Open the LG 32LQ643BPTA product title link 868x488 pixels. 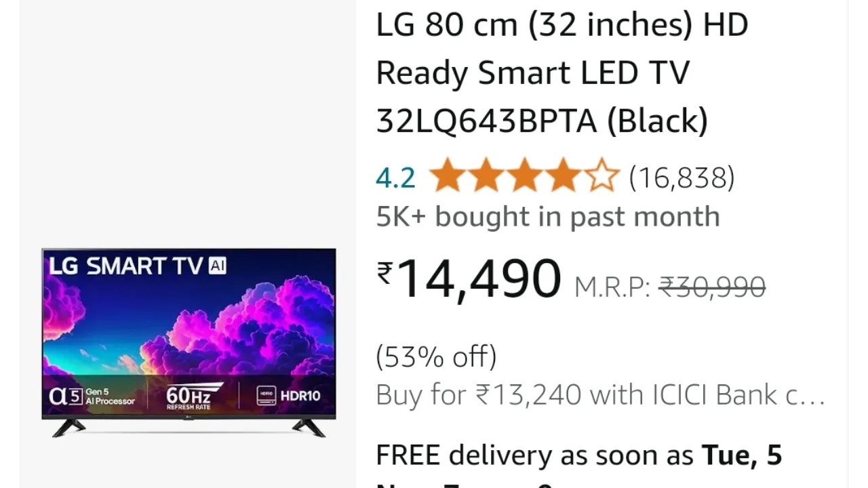(561, 73)
